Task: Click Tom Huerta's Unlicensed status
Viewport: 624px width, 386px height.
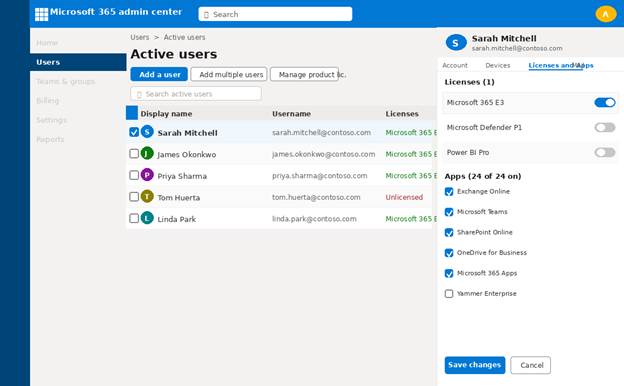Action: pyautogui.click(x=404, y=197)
